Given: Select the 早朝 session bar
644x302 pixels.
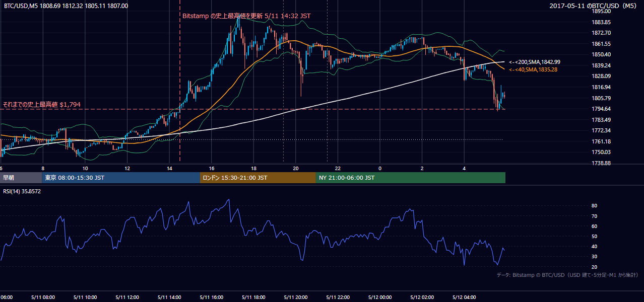Looking at the screenshot, I should [x=21, y=178].
